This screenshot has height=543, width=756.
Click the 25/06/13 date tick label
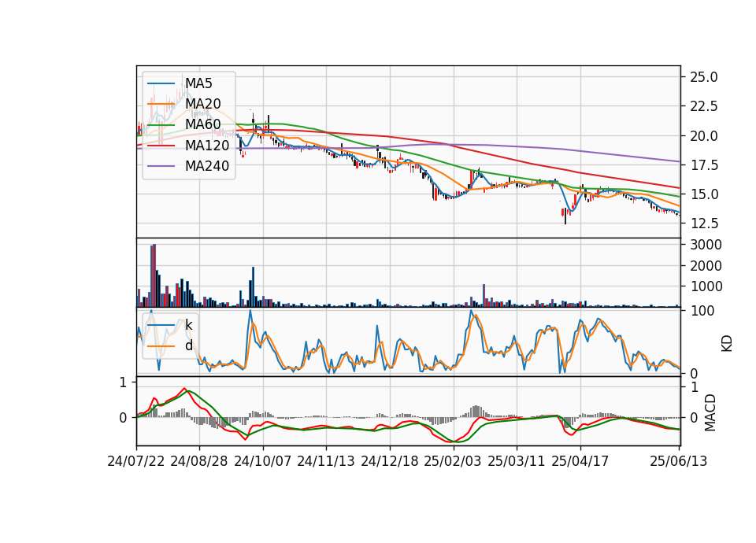(678, 461)
